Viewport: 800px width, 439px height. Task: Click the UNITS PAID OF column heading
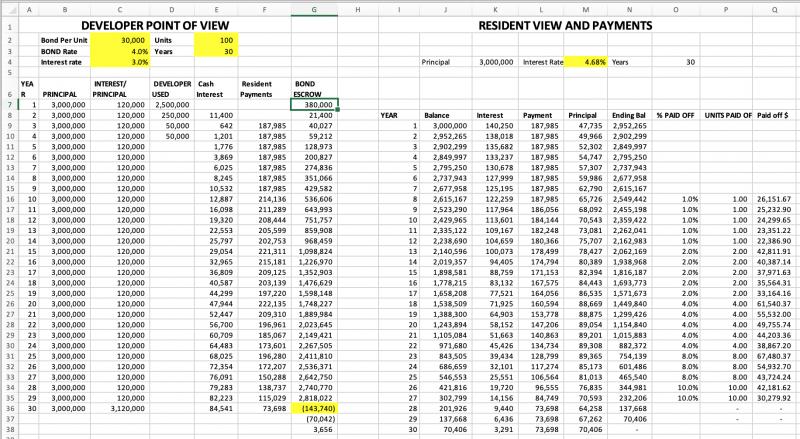point(728,115)
